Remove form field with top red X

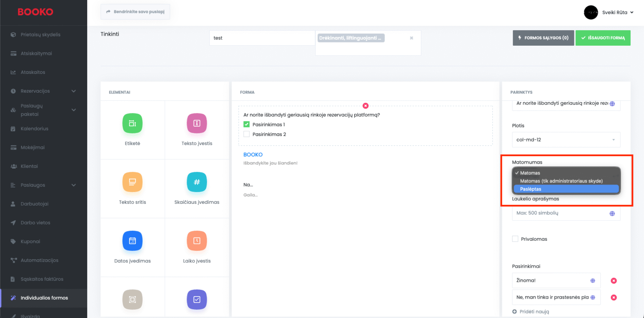[x=366, y=106]
